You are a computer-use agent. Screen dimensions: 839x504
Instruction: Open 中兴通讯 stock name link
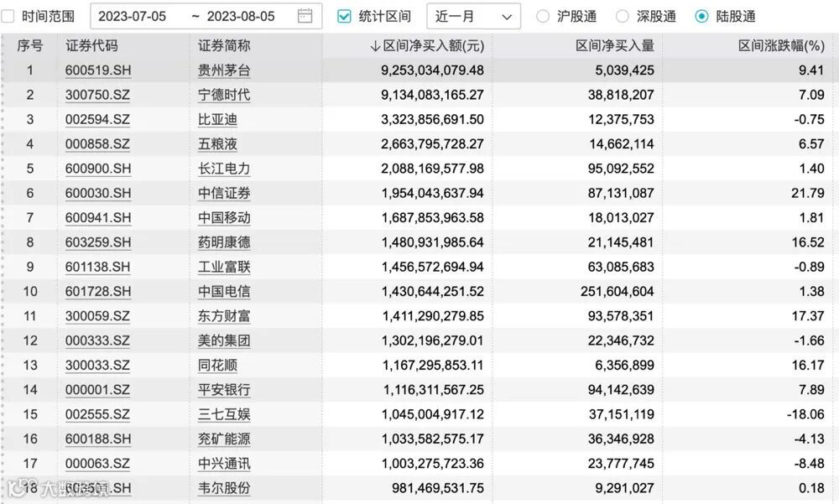224,465
